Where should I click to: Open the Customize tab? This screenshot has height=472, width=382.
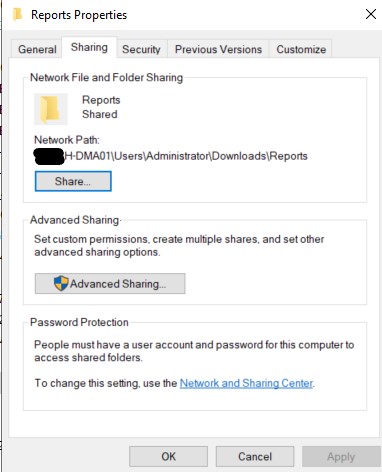click(301, 49)
